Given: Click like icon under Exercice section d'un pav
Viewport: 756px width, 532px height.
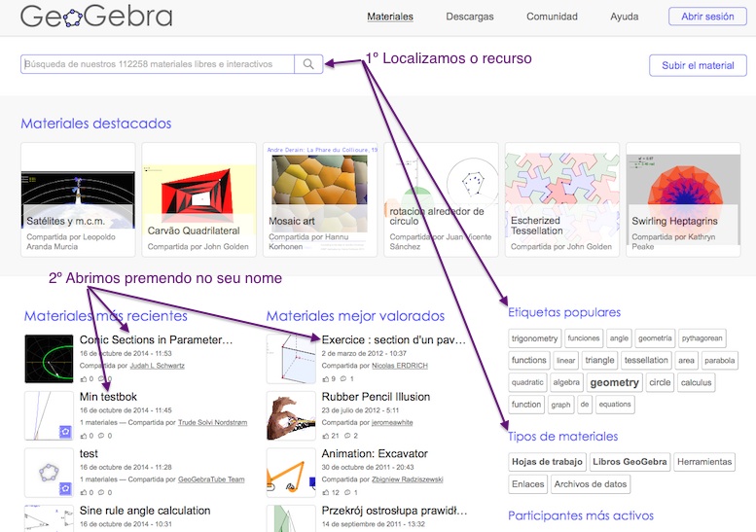Looking at the screenshot, I should point(326,378).
